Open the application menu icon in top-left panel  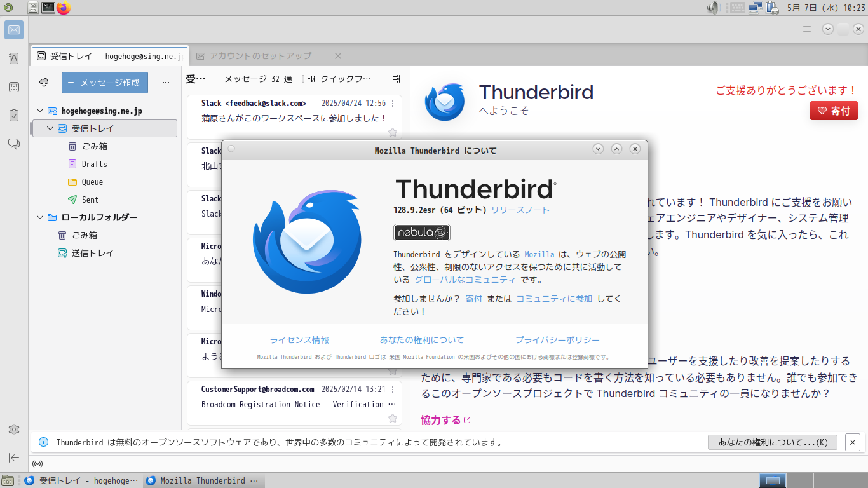pos(7,8)
